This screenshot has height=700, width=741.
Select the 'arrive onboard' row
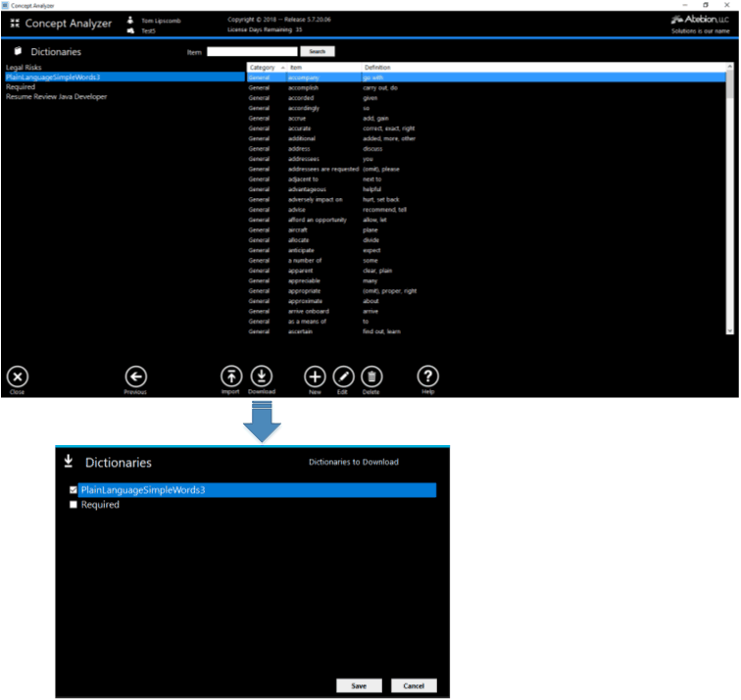[x=486, y=312]
